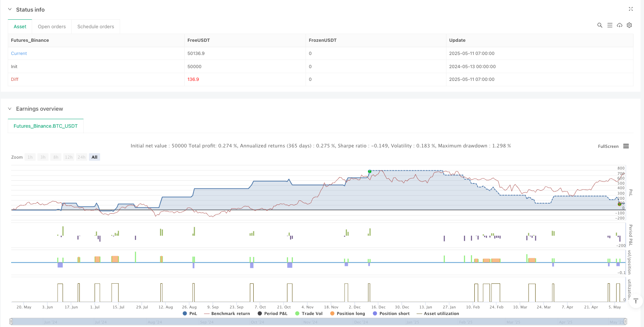Open the list view icon beside search
This screenshot has height=327, width=644.
click(x=610, y=25)
